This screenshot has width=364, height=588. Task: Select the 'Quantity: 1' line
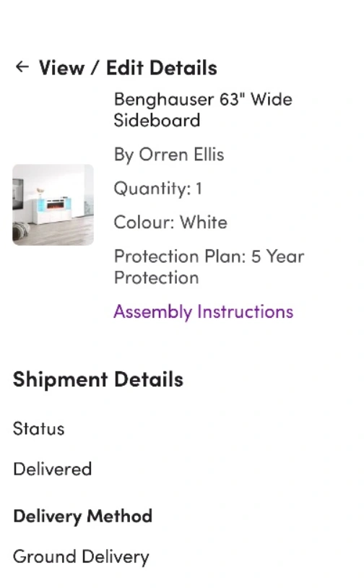coord(158,189)
